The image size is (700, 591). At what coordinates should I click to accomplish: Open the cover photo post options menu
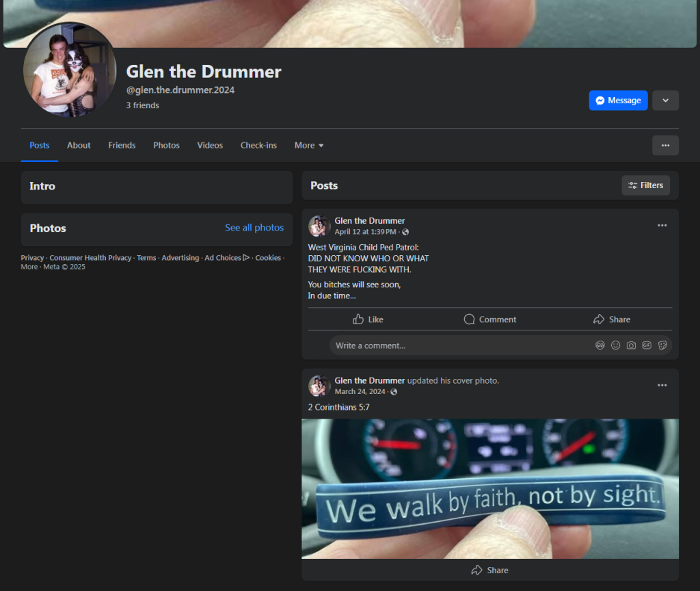click(x=662, y=385)
